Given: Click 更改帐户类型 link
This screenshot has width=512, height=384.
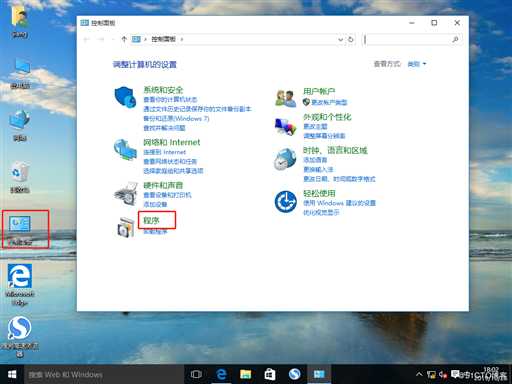Looking at the screenshot, I should point(329,102).
